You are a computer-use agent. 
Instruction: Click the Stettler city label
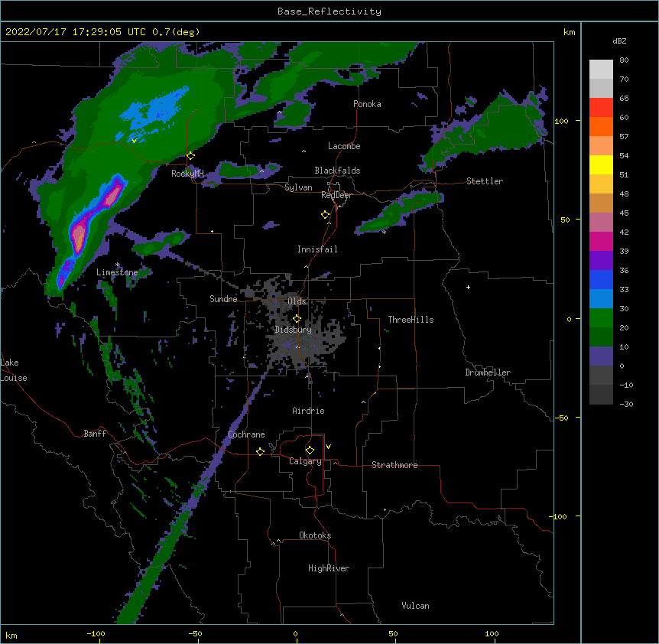click(484, 181)
